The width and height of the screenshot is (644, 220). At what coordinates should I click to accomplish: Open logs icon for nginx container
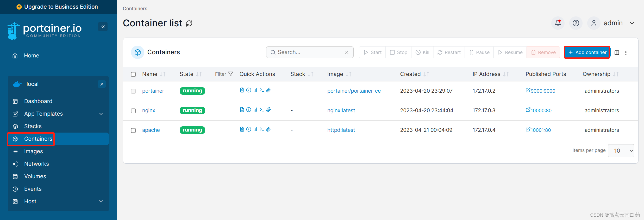point(242,110)
